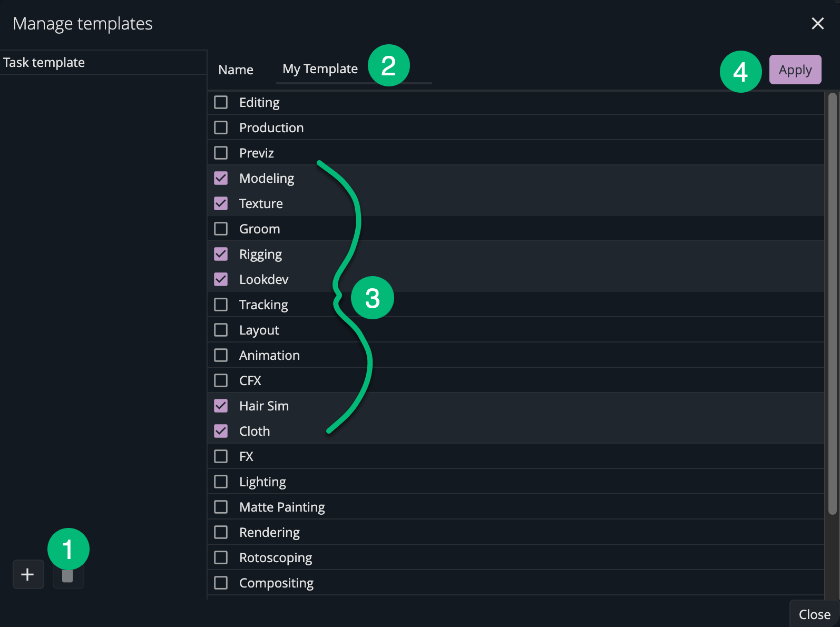Screen dimensions: 840x627
Task: Enable the Lighting checkbox
Action: (x=221, y=482)
